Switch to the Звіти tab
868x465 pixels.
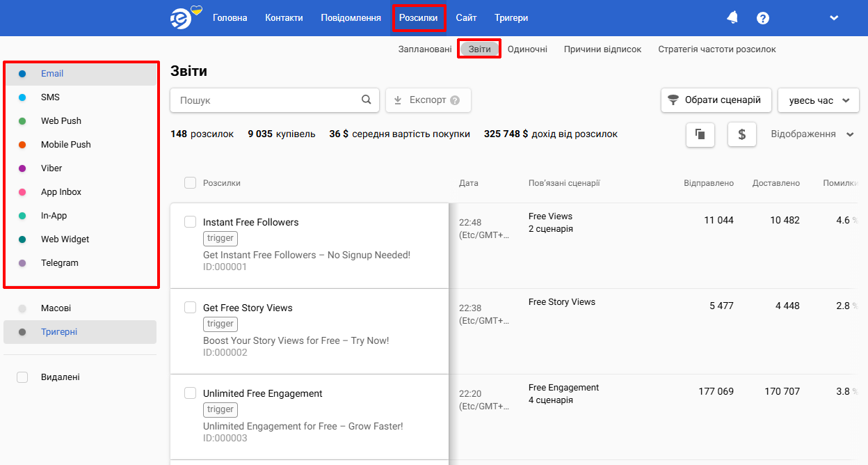click(x=480, y=49)
